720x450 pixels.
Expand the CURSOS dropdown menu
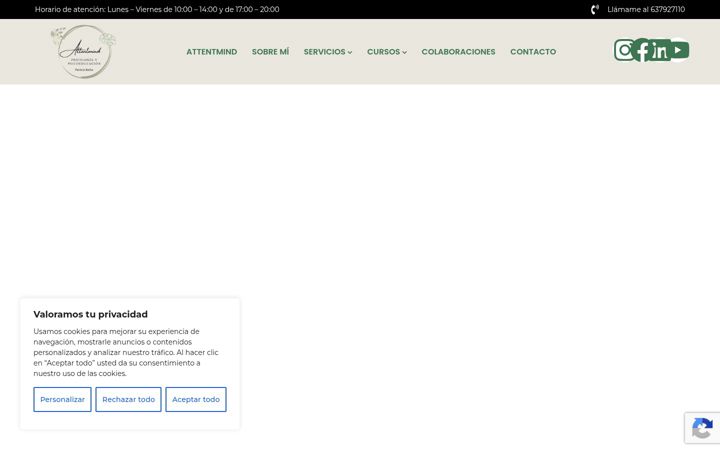pyautogui.click(x=387, y=52)
